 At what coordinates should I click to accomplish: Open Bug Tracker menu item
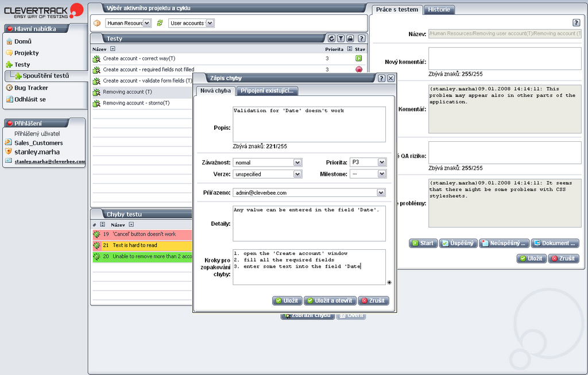(x=31, y=88)
